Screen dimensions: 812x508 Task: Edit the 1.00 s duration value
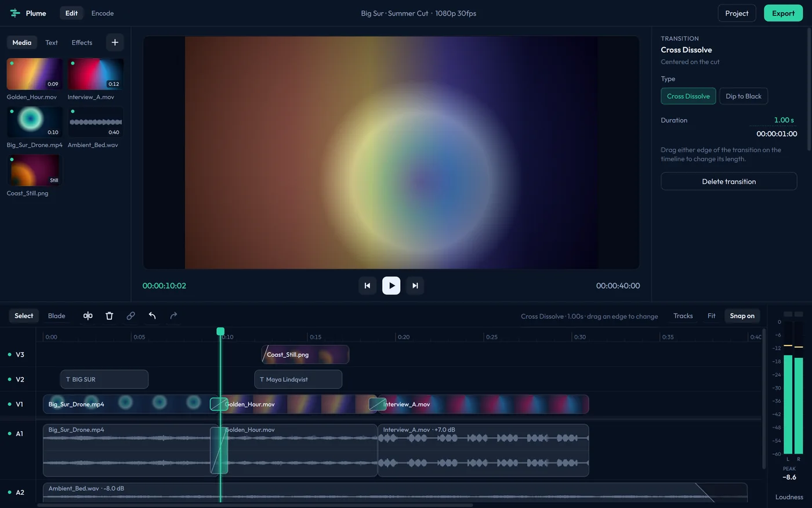click(784, 120)
